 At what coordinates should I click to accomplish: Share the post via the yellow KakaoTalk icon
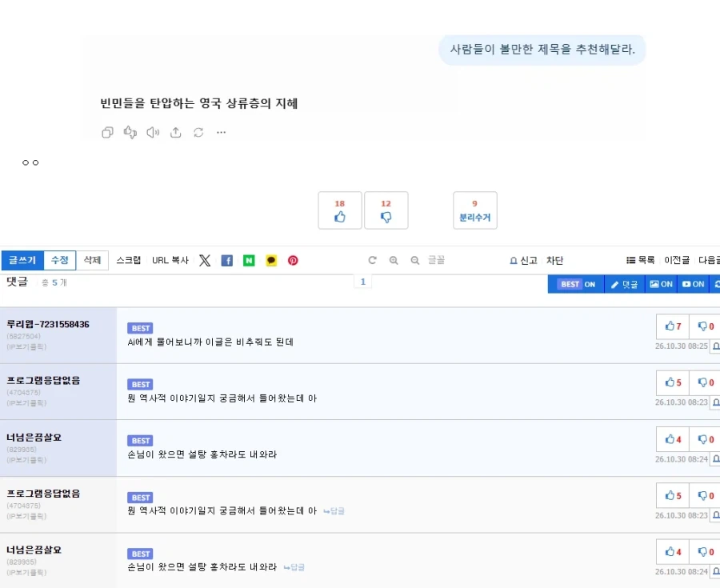271,261
